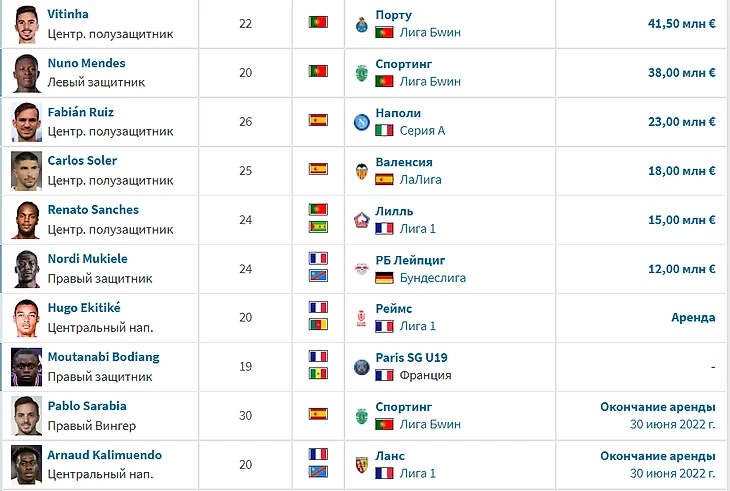The width and height of the screenshot is (730, 491).
Task: Open the РБ Лейпциг club page
Action: pos(410,260)
